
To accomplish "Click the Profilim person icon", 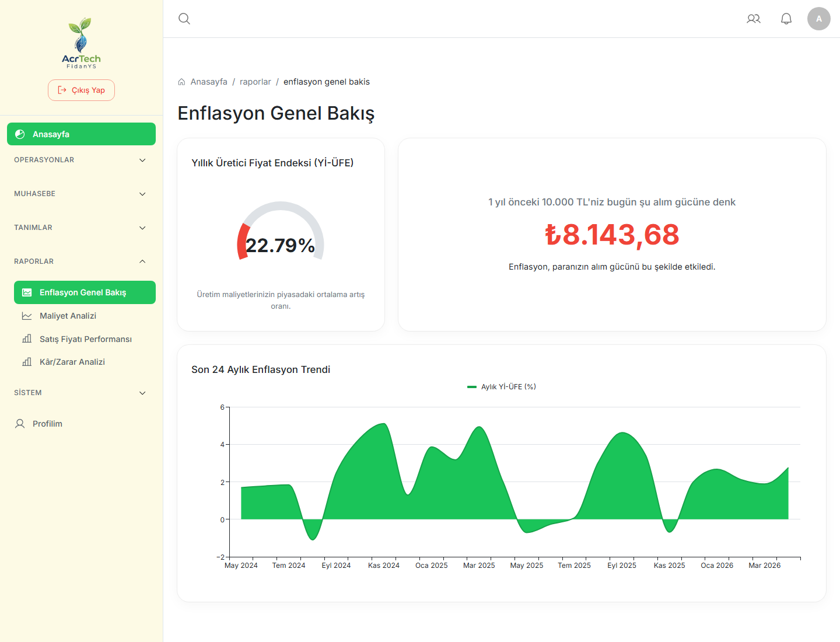I will click(x=20, y=424).
